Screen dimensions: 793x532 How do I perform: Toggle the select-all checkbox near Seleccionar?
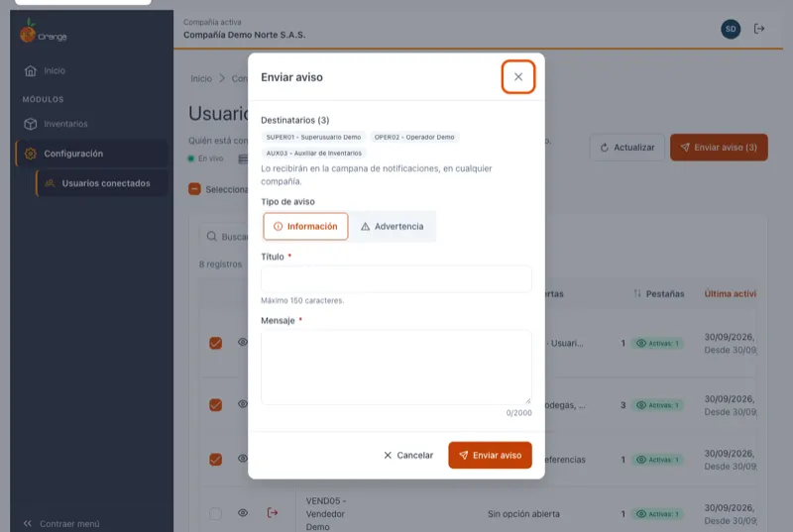(194, 189)
